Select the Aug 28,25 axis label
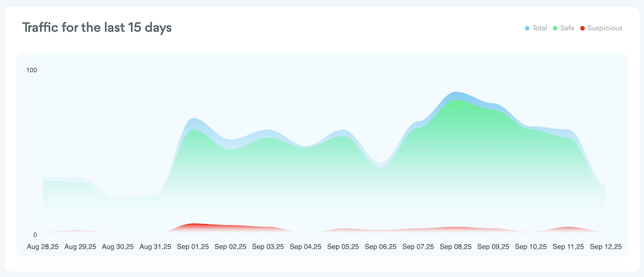The image size is (644, 277). pos(43,247)
